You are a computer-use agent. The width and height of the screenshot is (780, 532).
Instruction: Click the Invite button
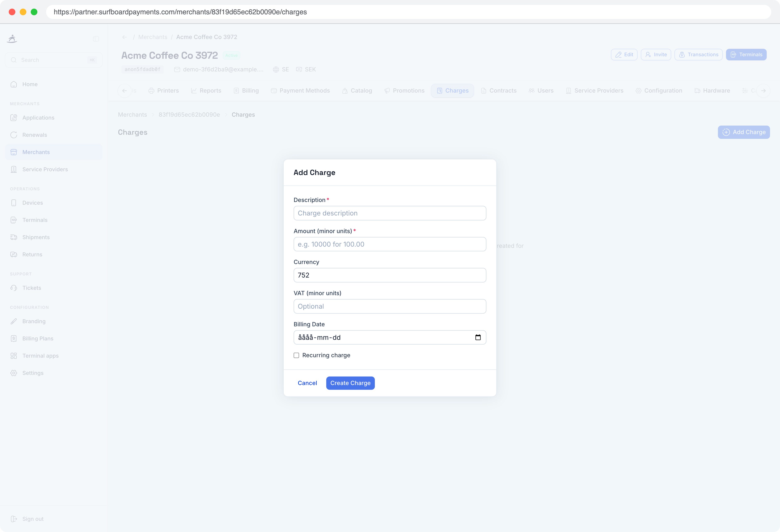click(x=656, y=55)
